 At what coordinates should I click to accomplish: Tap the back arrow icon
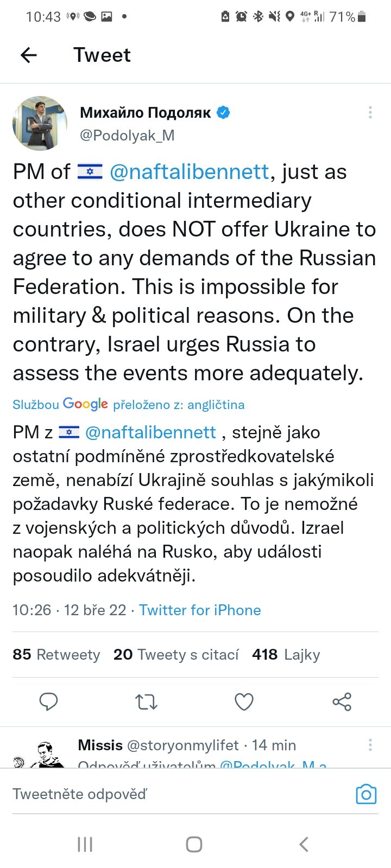point(29,55)
